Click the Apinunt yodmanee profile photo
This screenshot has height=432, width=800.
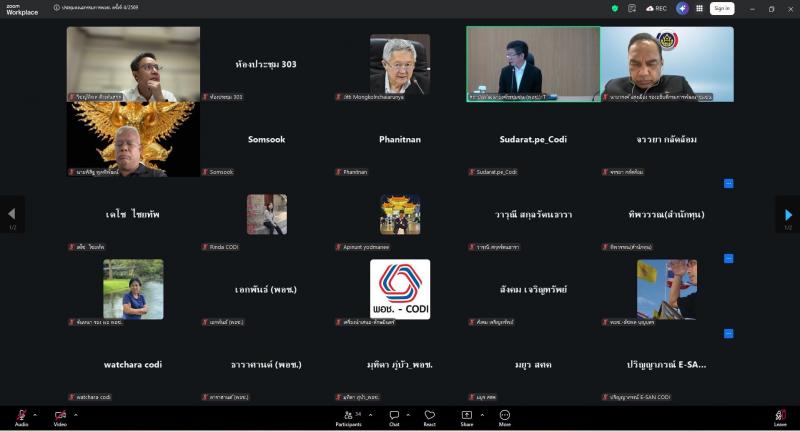click(x=400, y=214)
